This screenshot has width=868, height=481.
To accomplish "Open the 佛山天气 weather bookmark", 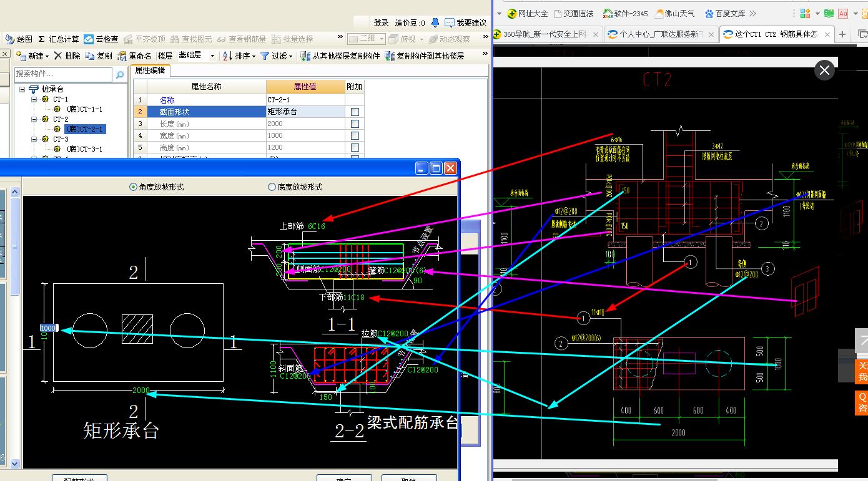I will pyautogui.click(x=674, y=13).
